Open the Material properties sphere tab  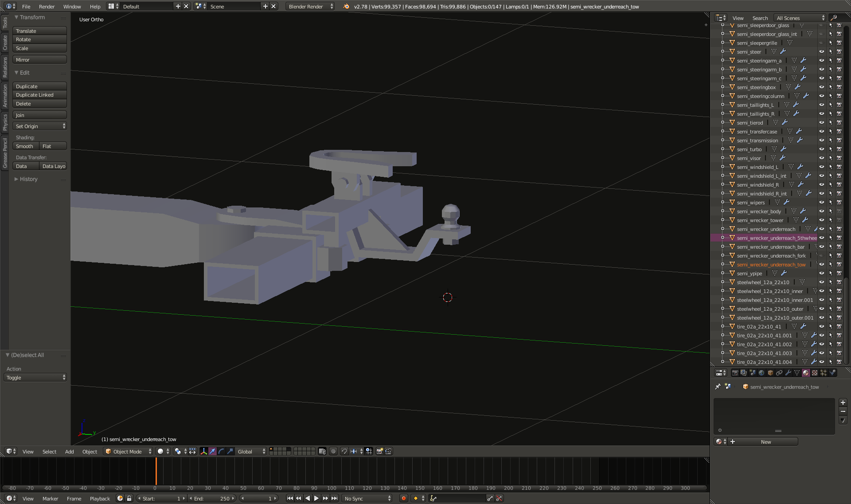pos(806,373)
